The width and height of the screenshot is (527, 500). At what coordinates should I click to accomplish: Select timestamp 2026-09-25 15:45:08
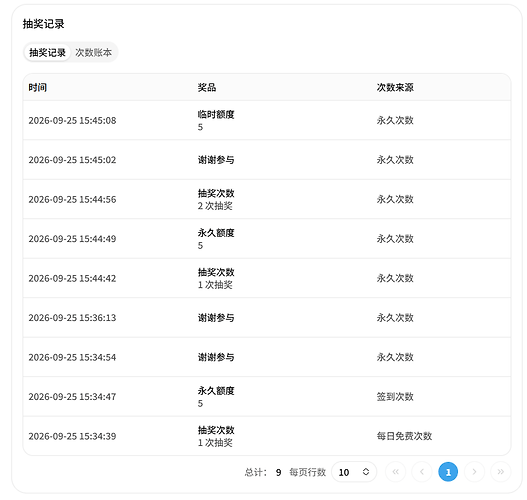point(72,120)
